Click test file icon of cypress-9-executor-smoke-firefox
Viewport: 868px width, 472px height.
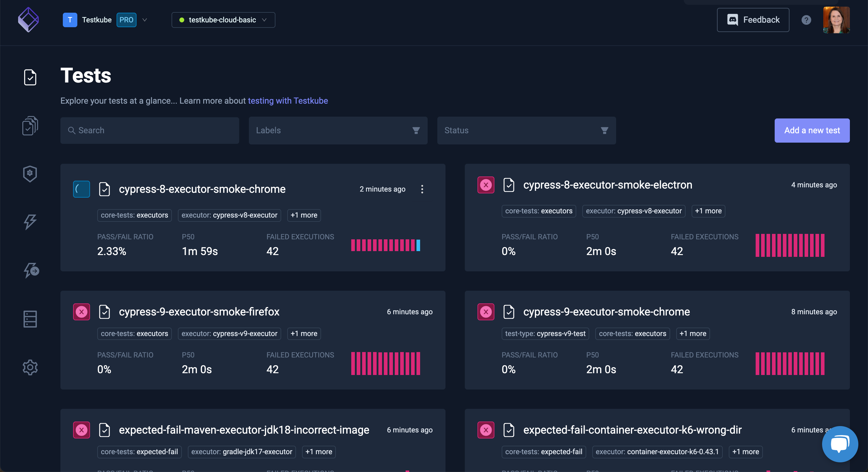click(104, 312)
